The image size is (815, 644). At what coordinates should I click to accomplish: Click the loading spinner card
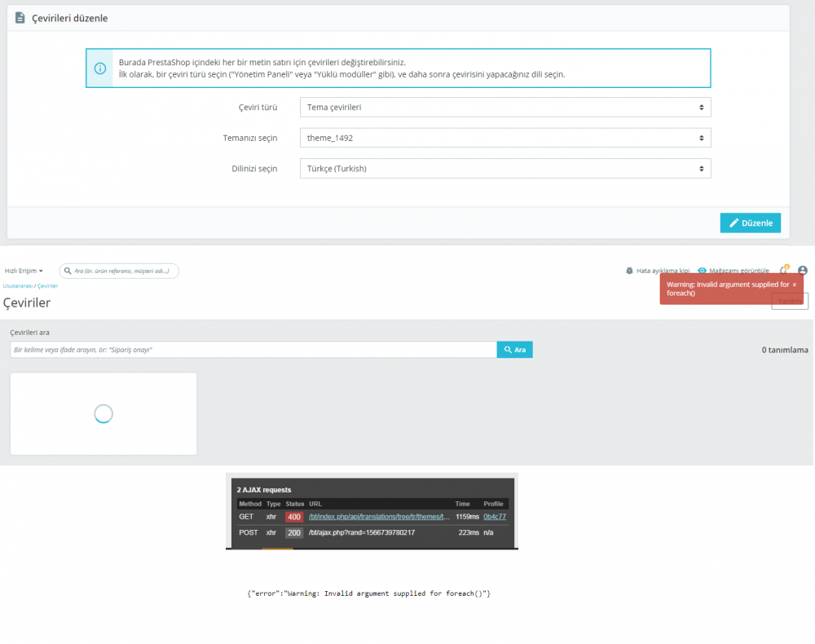tap(104, 414)
